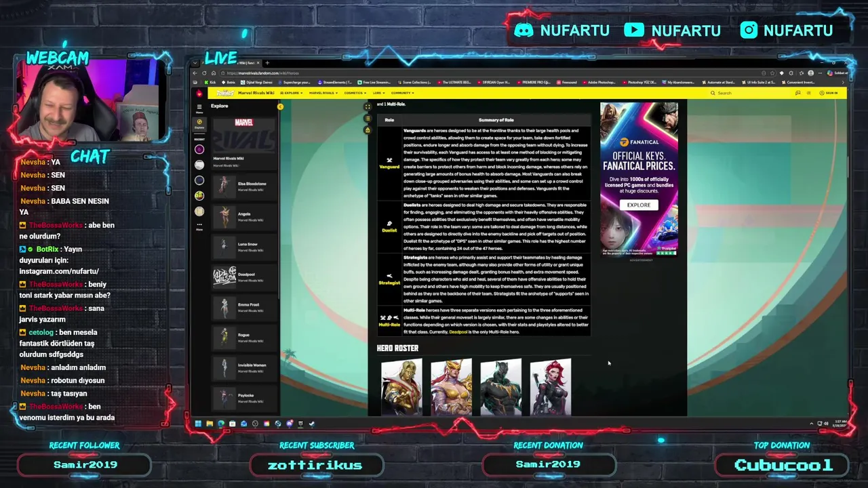Image resolution: width=868 pixels, height=488 pixels.
Task: Click the browser profile avatar icon
Action: coord(811,73)
